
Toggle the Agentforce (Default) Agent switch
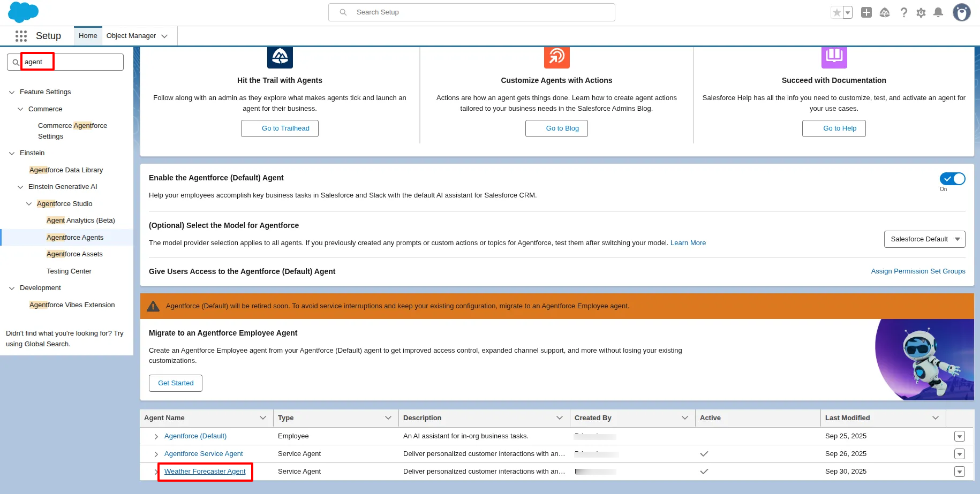coord(953,179)
